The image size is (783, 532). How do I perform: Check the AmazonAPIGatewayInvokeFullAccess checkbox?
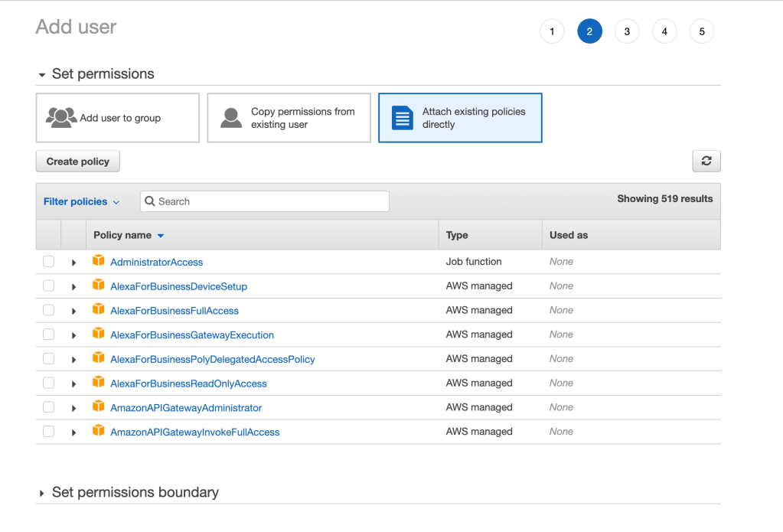click(x=48, y=431)
